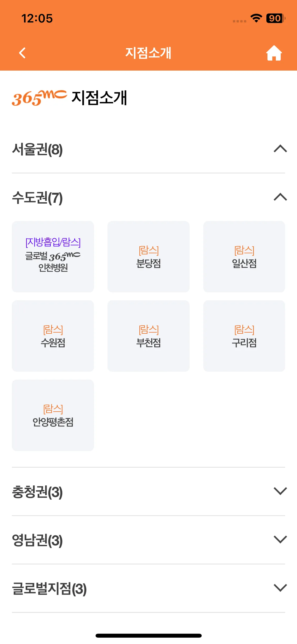Tap the 365mc logo
The width and height of the screenshot is (297, 644).
39,98
